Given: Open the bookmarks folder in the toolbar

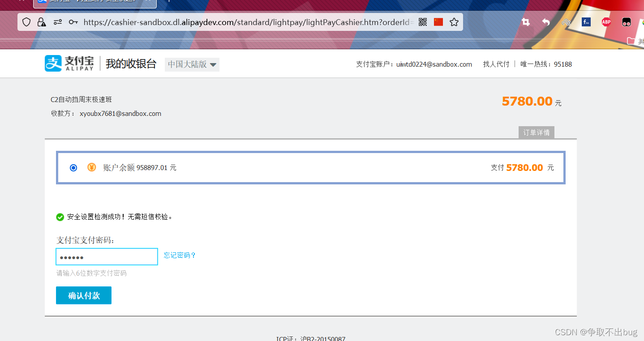Looking at the screenshot, I should coord(635,41).
